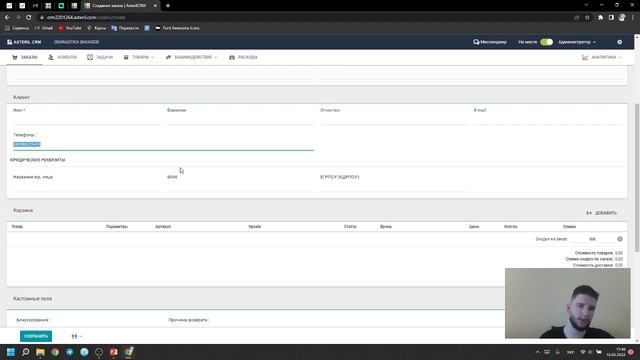Viewport: 640px width, 360px height.
Task: Click the ЕГРПОУ (ЕДРПОУ) input field
Action: [393, 186]
